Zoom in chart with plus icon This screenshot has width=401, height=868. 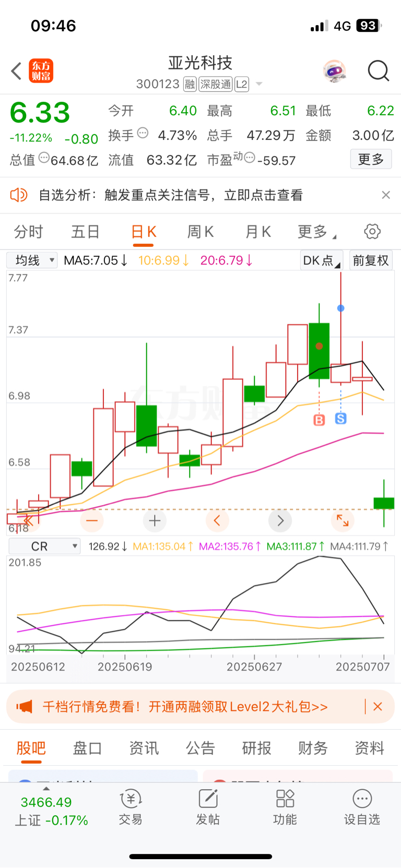coord(155,520)
